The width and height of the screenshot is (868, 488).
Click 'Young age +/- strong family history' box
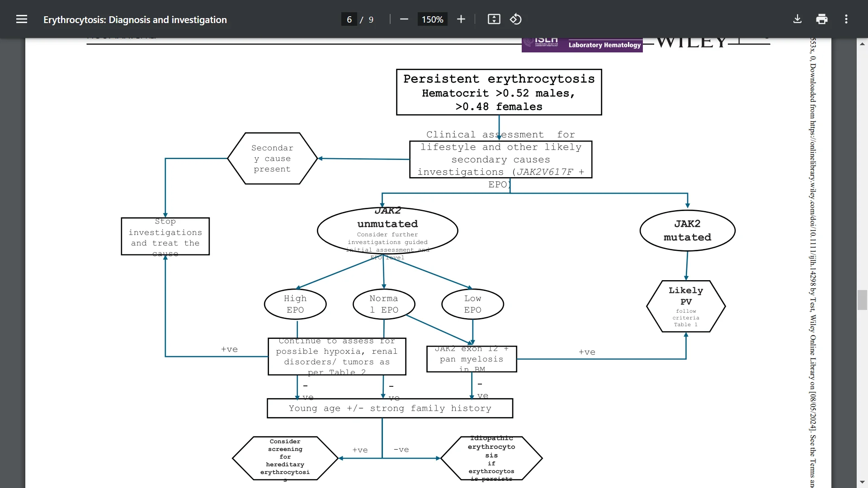[390, 408]
